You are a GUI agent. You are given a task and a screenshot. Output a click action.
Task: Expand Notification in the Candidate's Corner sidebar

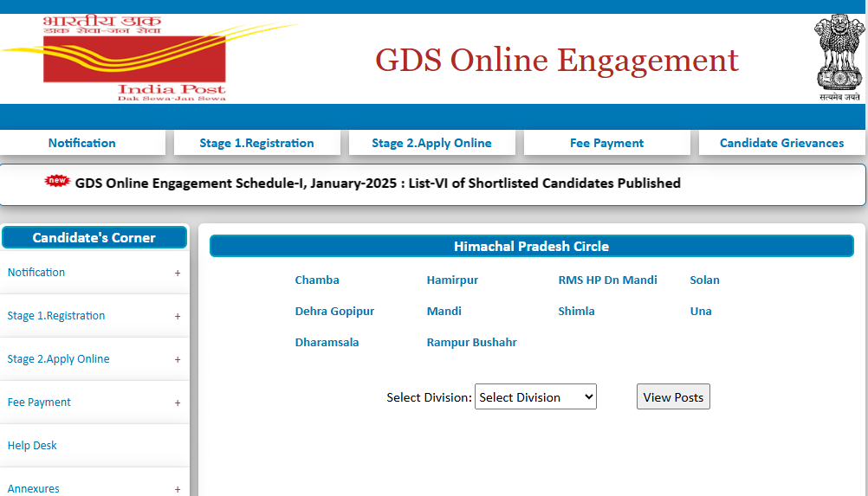coord(178,273)
